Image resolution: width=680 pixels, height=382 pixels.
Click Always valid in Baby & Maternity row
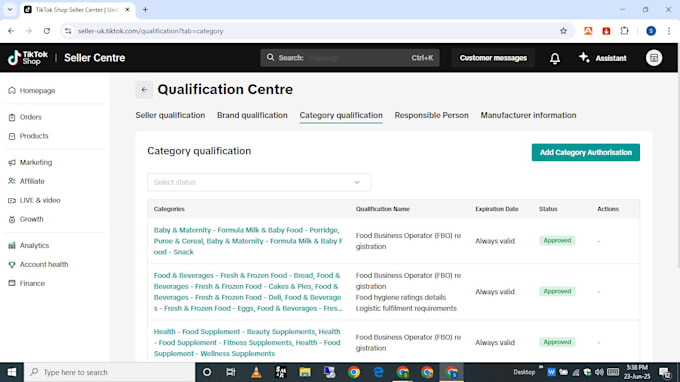click(495, 241)
